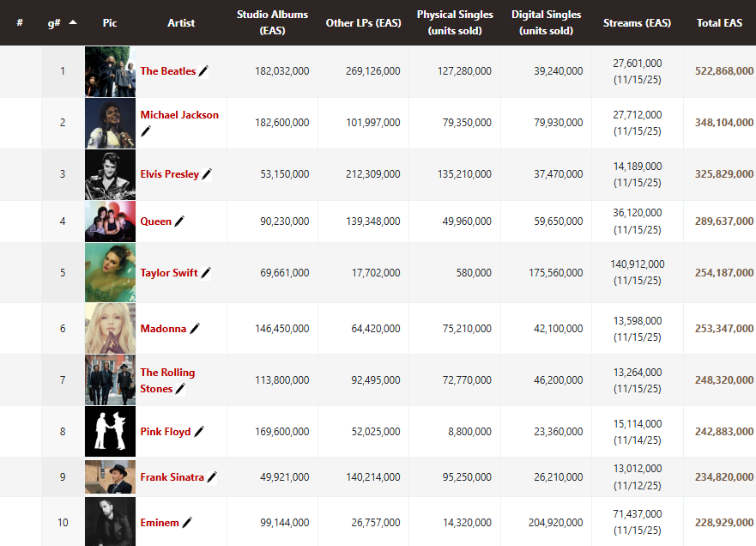Click the pencil icon beside Queen
Viewport: 756px width, 546px height.
pos(179,221)
